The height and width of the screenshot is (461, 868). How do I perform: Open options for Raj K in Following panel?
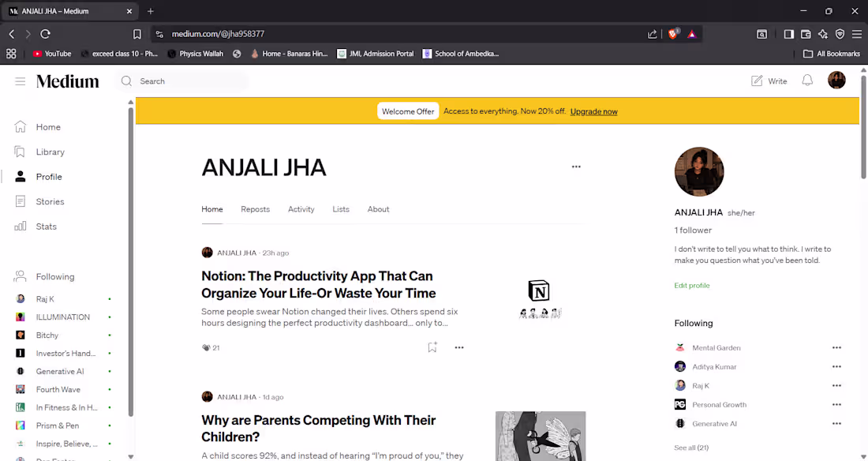836,385
